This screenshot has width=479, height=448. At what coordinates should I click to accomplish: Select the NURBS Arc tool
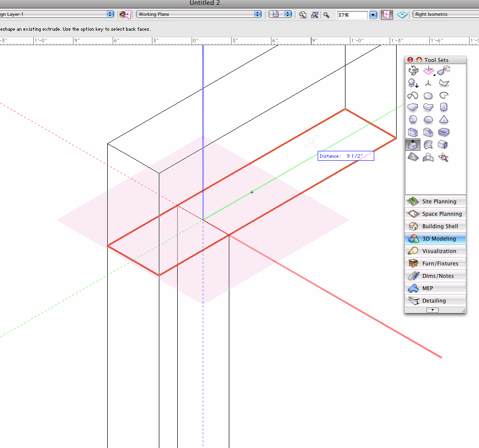pyautogui.click(x=444, y=96)
